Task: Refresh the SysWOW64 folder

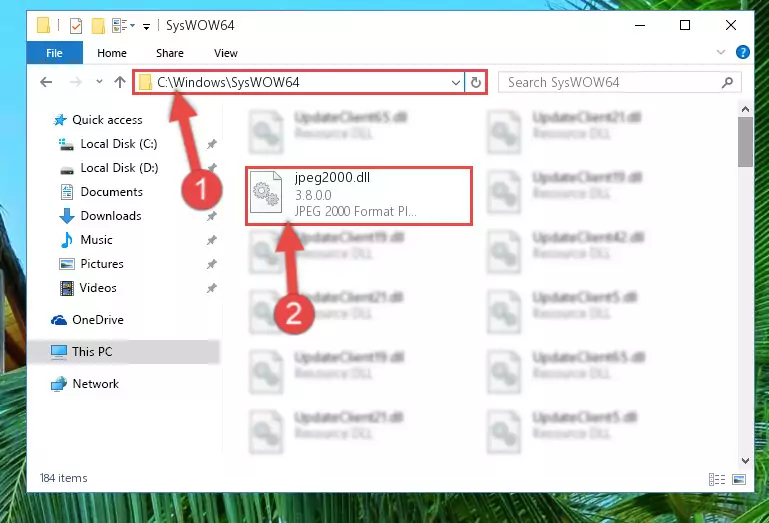Action: click(x=475, y=82)
